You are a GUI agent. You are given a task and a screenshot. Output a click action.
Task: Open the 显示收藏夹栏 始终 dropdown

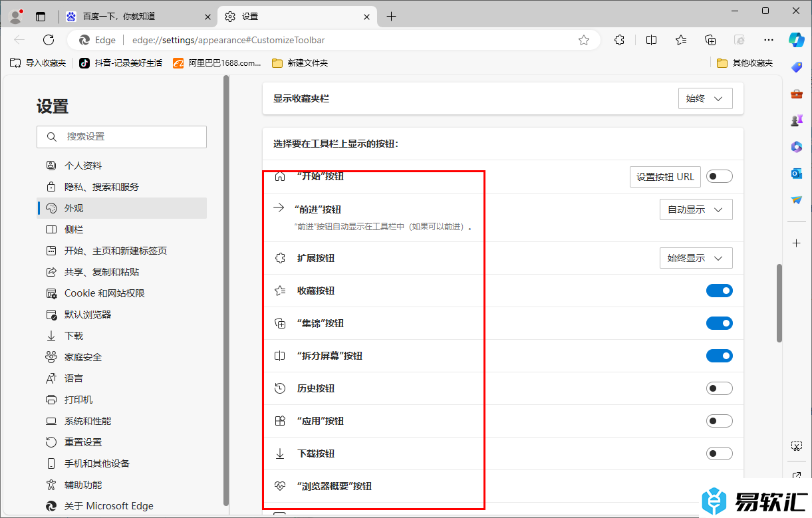pyautogui.click(x=706, y=98)
